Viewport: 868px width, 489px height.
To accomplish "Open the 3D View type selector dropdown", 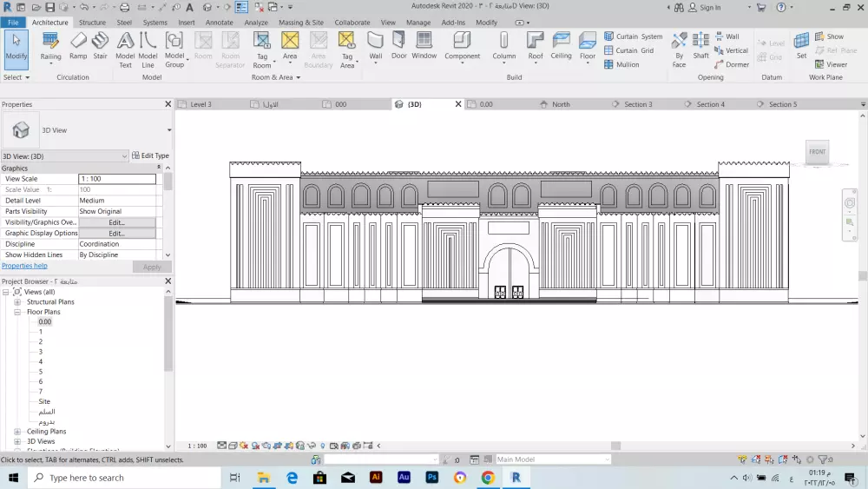I will pos(168,130).
